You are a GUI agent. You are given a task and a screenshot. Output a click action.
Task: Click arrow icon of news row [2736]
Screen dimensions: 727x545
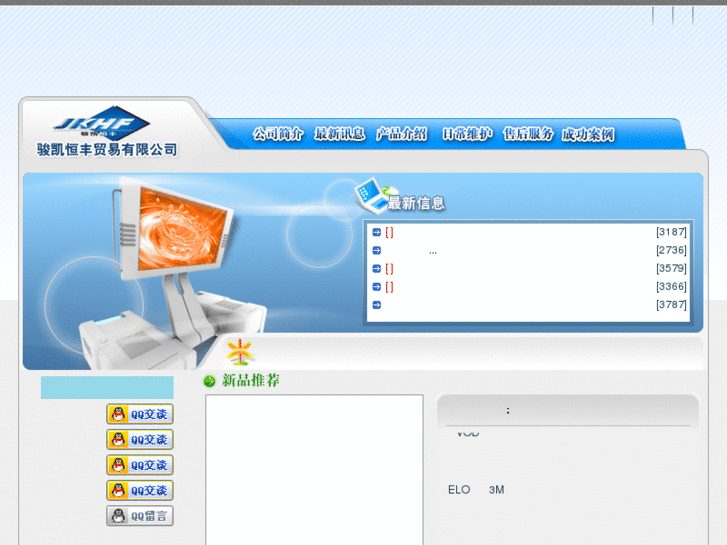click(376, 250)
